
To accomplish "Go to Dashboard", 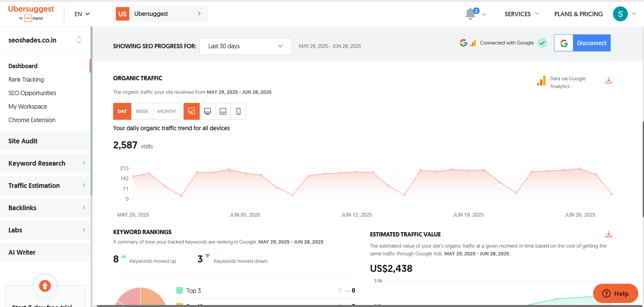I will pos(23,66).
